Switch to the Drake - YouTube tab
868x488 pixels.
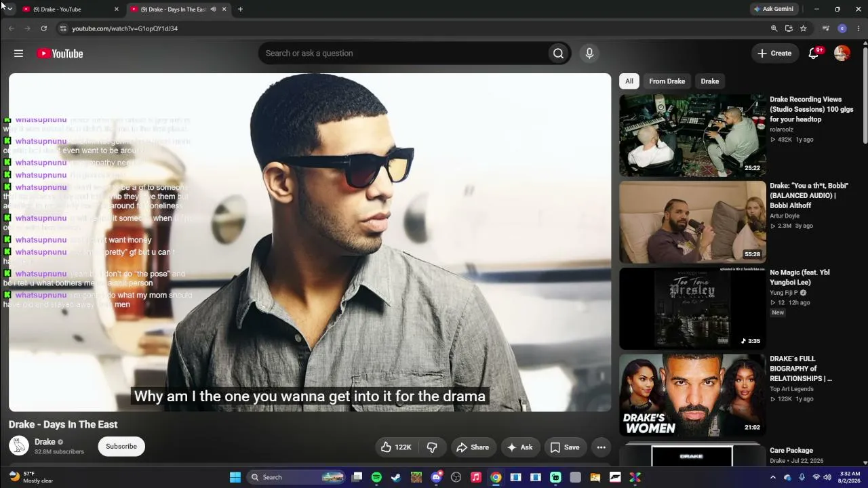click(x=71, y=9)
